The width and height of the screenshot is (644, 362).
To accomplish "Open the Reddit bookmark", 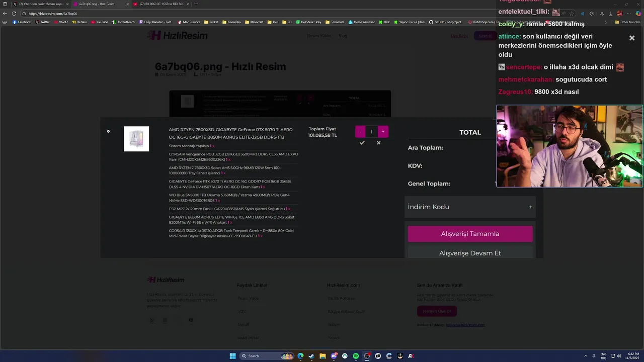I will (211, 22).
